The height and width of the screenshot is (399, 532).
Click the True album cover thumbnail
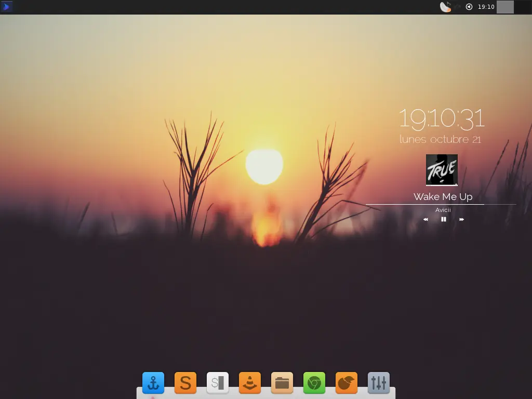pos(442,170)
